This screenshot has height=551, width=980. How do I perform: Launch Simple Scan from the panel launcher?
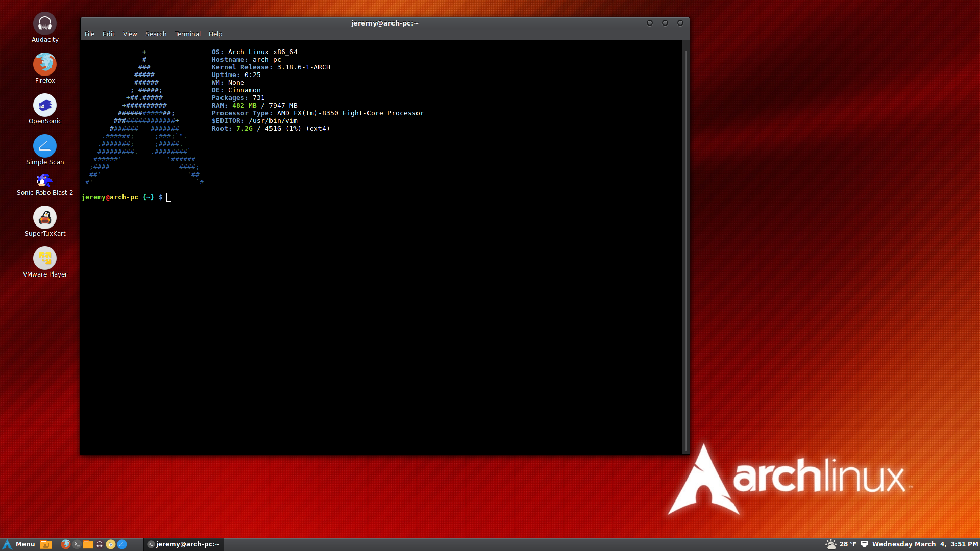point(122,544)
